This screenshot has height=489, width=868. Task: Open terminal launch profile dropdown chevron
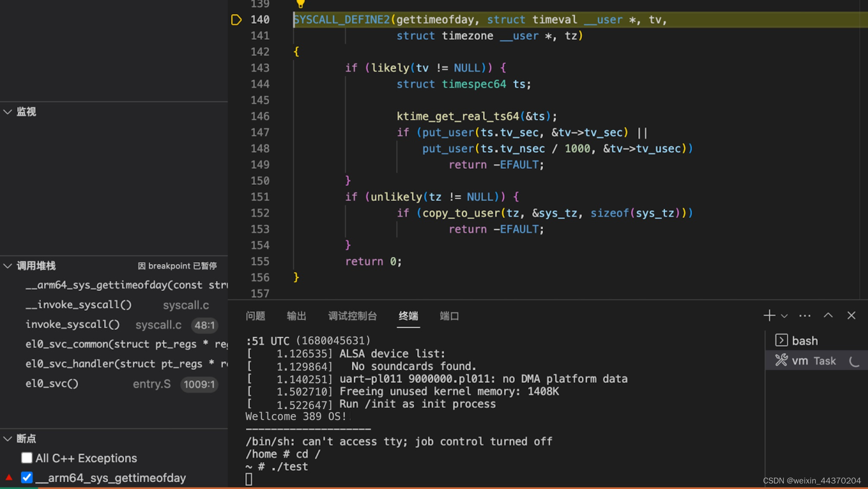click(784, 316)
